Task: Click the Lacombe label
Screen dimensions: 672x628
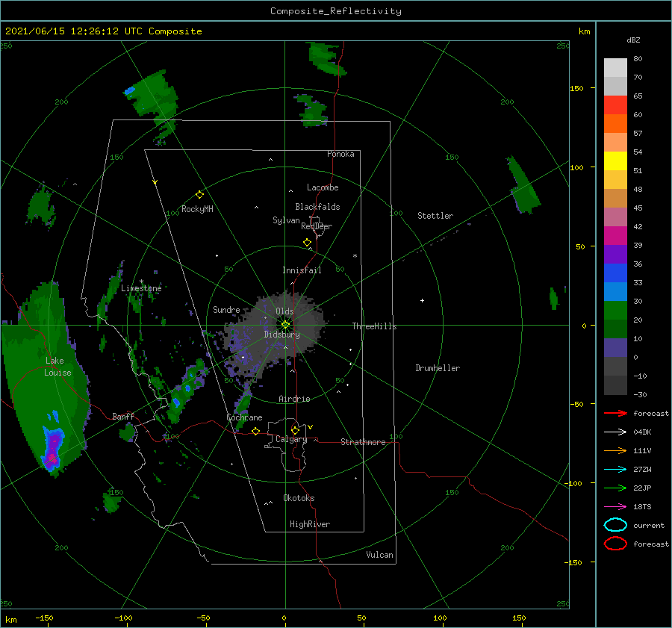Action: [323, 187]
